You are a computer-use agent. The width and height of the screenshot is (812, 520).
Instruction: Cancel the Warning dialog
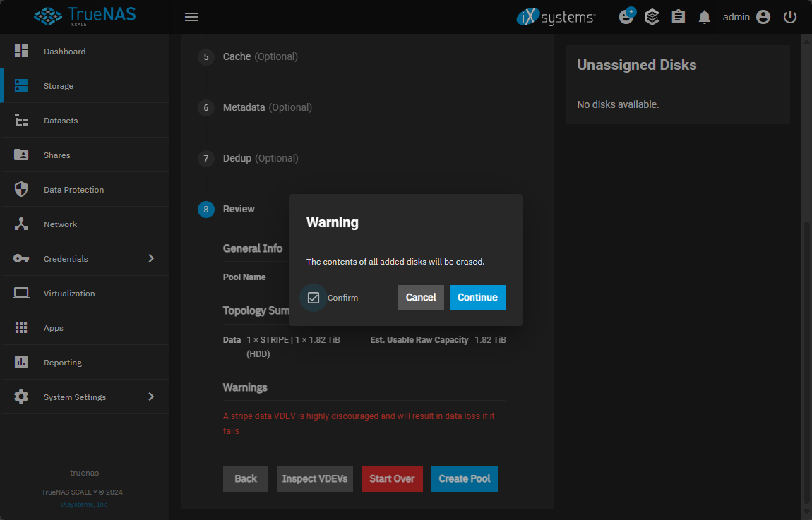coord(421,298)
